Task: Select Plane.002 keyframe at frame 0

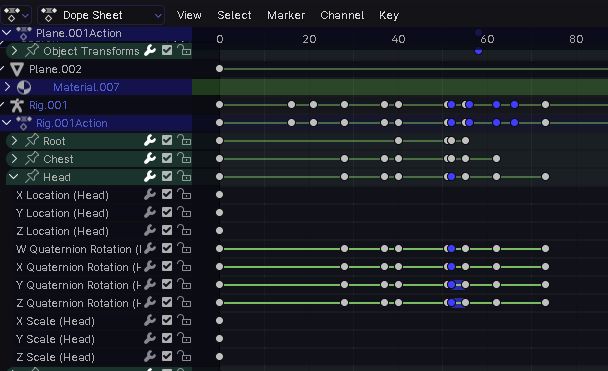Action: pyautogui.click(x=219, y=69)
